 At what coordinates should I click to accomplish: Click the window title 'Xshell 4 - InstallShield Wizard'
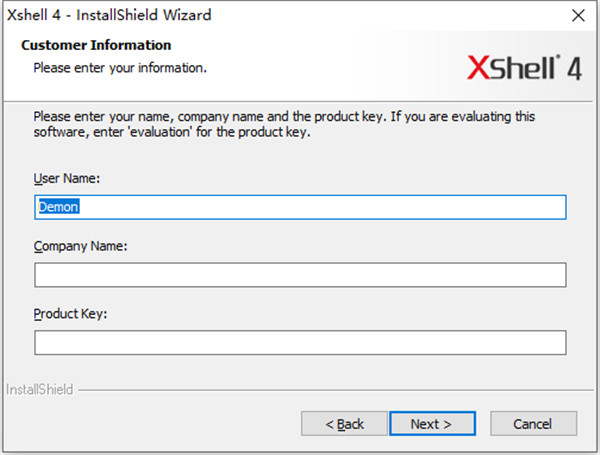pyautogui.click(x=109, y=15)
